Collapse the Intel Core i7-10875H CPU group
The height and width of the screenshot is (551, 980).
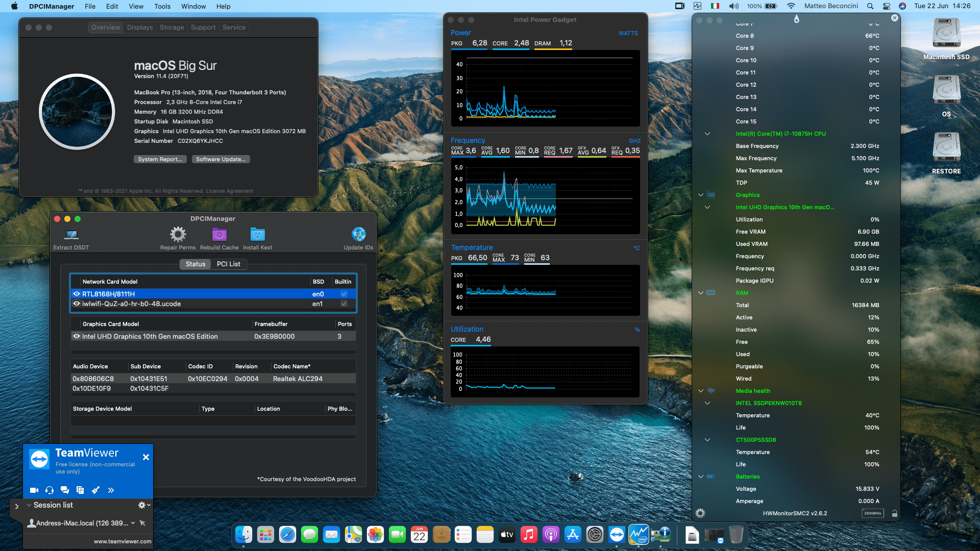click(x=707, y=134)
